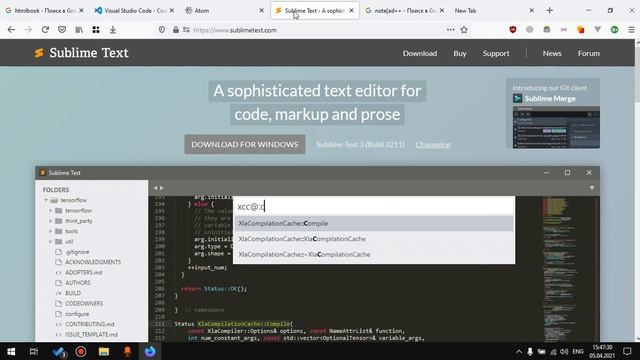Open the yellow-orange folder extension icon
The height and width of the screenshot is (360, 640).
[x=580, y=30]
